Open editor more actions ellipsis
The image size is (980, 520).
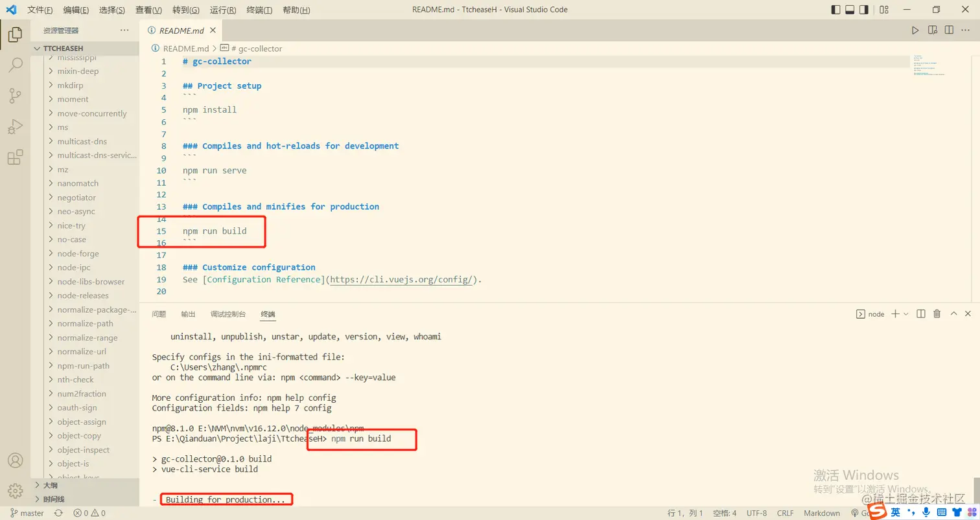click(x=966, y=30)
